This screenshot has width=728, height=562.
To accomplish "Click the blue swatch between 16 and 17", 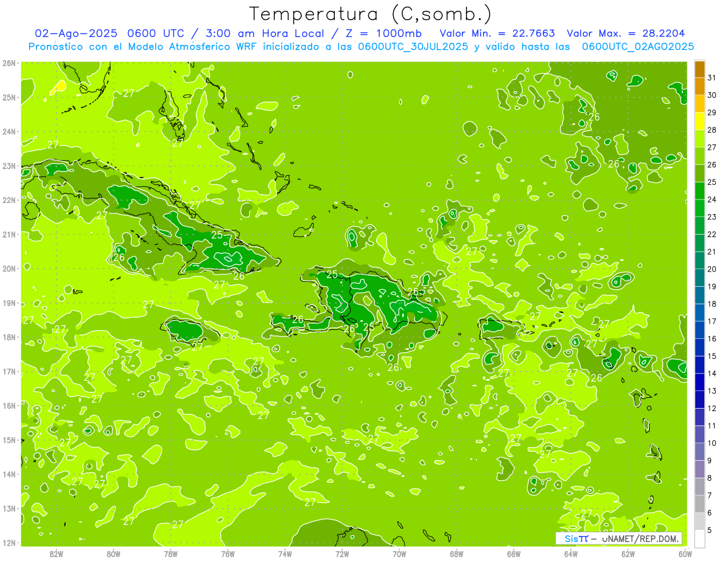I will 699,330.
